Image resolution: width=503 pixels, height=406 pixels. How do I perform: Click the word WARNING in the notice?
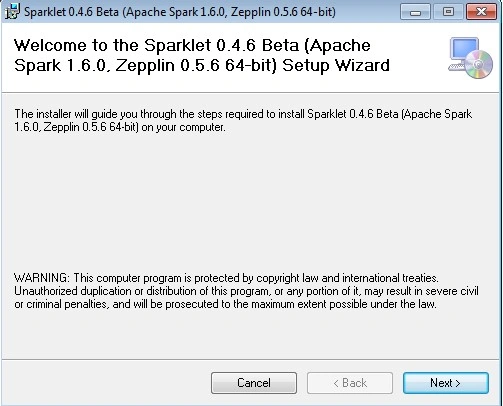[42, 278]
